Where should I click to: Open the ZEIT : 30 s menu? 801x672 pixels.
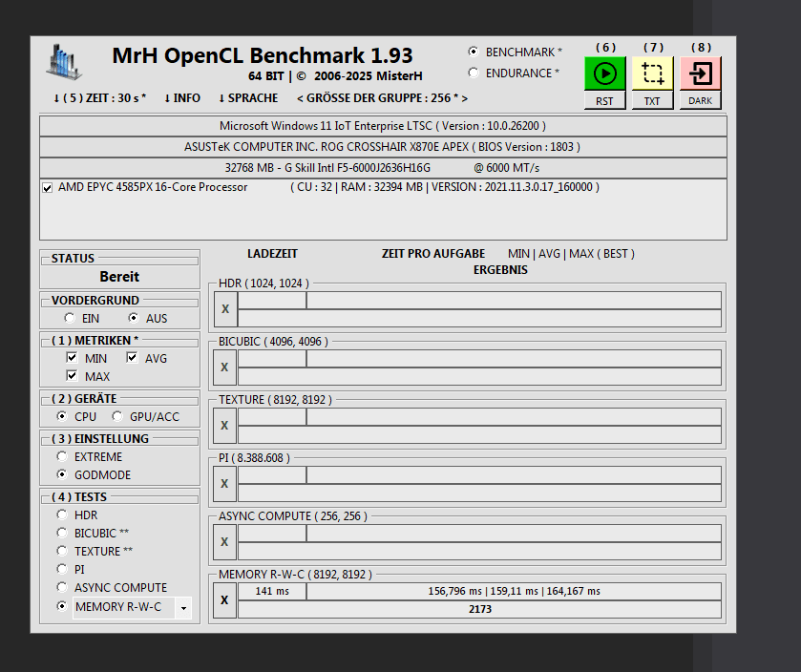click(x=99, y=98)
